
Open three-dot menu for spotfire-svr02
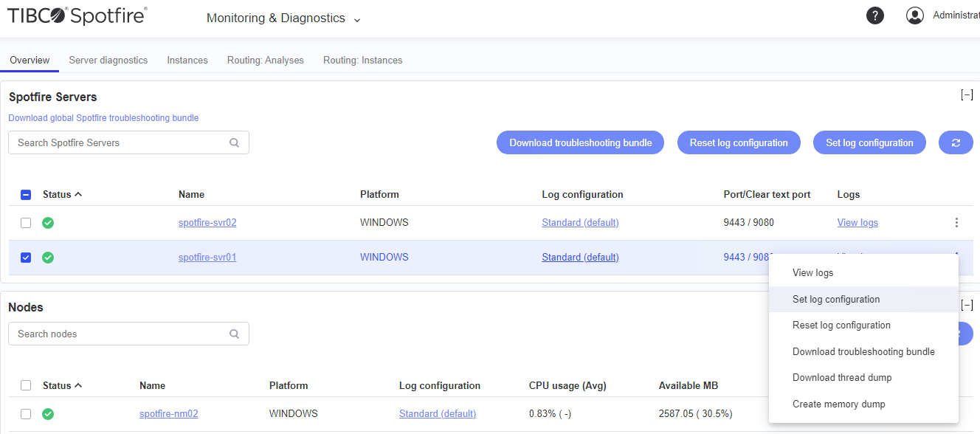click(x=956, y=223)
